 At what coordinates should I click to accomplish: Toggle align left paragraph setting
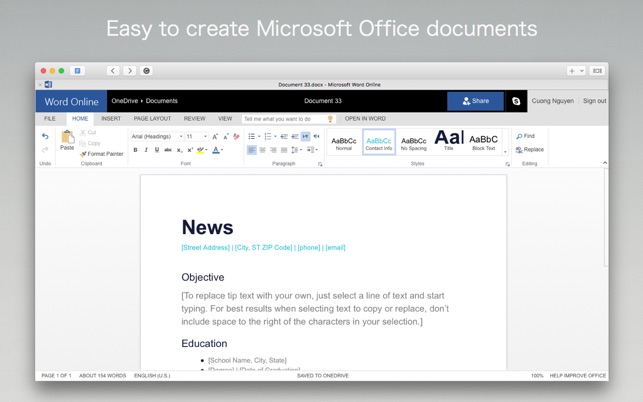[x=252, y=150]
